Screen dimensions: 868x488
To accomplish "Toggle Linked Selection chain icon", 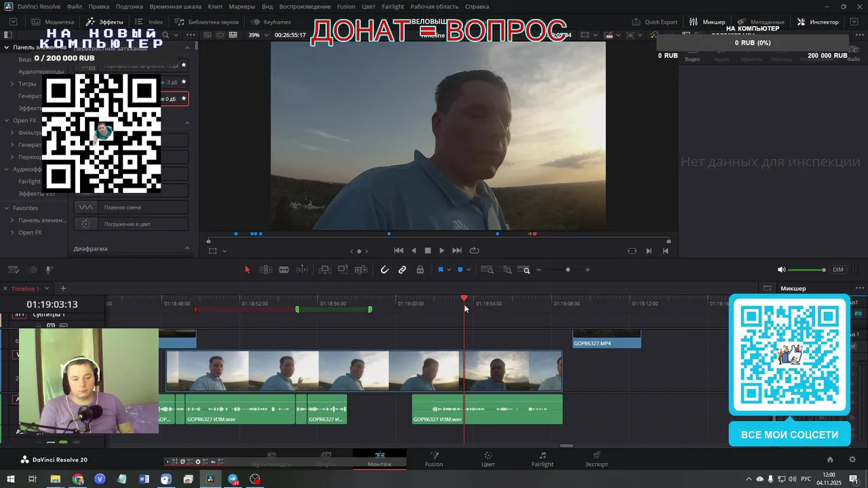I will (402, 270).
